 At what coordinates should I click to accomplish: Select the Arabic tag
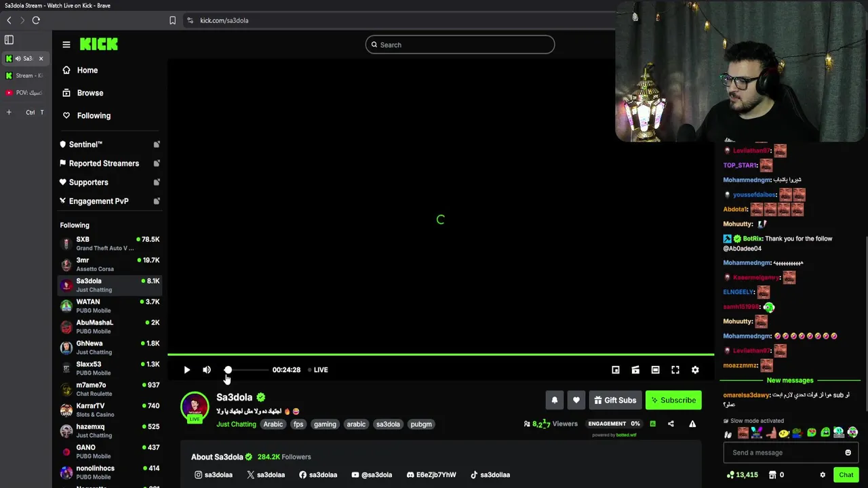pos(273,424)
